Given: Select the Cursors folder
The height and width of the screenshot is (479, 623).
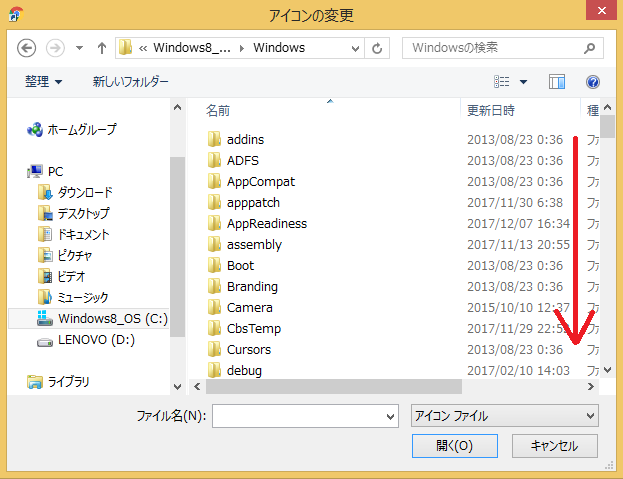Looking at the screenshot, I should tap(239, 350).
